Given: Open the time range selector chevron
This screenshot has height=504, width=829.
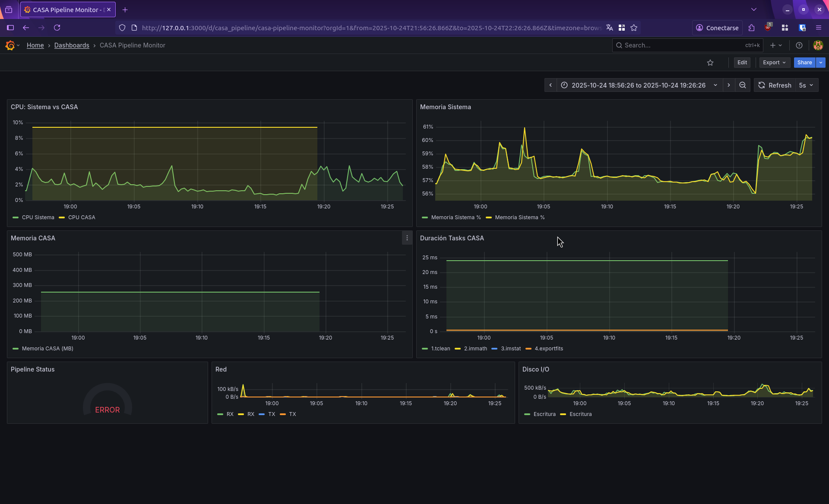Looking at the screenshot, I should pyautogui.click(x=715, y=85).
